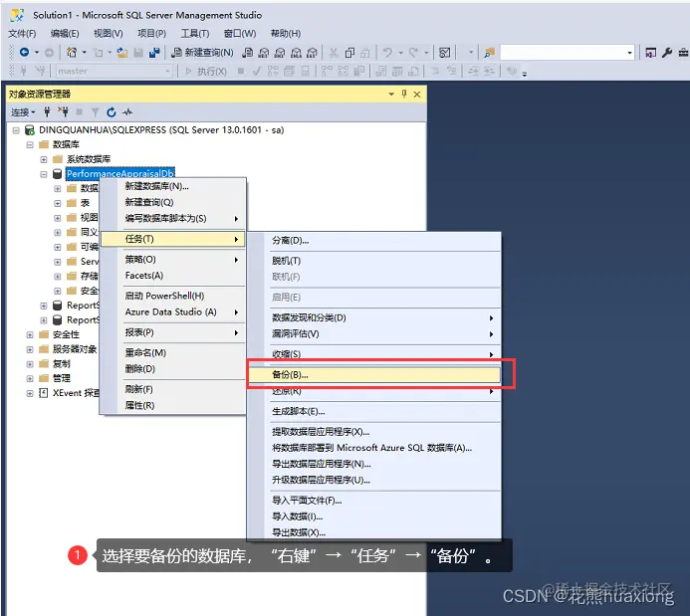Screen dimensions: 690x616
Task: Expand the 系统数据库 folder
Action: (44, 159)
